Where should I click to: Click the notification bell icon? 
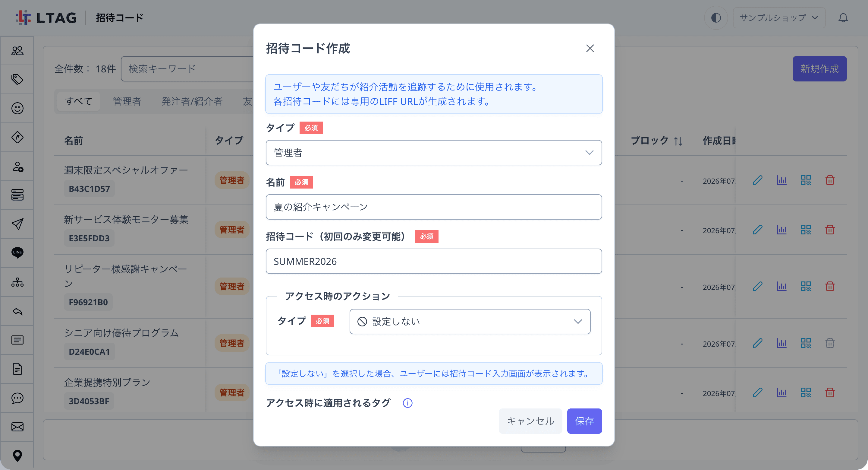tap(843, 18)
